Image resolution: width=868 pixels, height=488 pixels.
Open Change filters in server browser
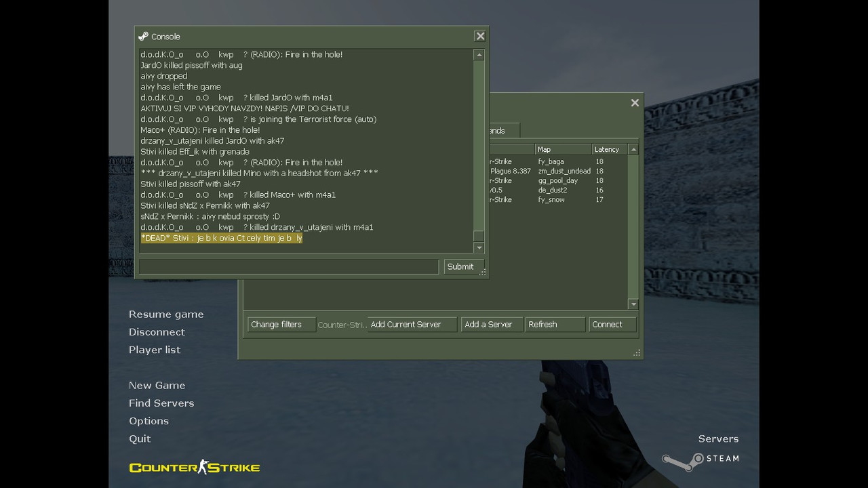(281, 325)
